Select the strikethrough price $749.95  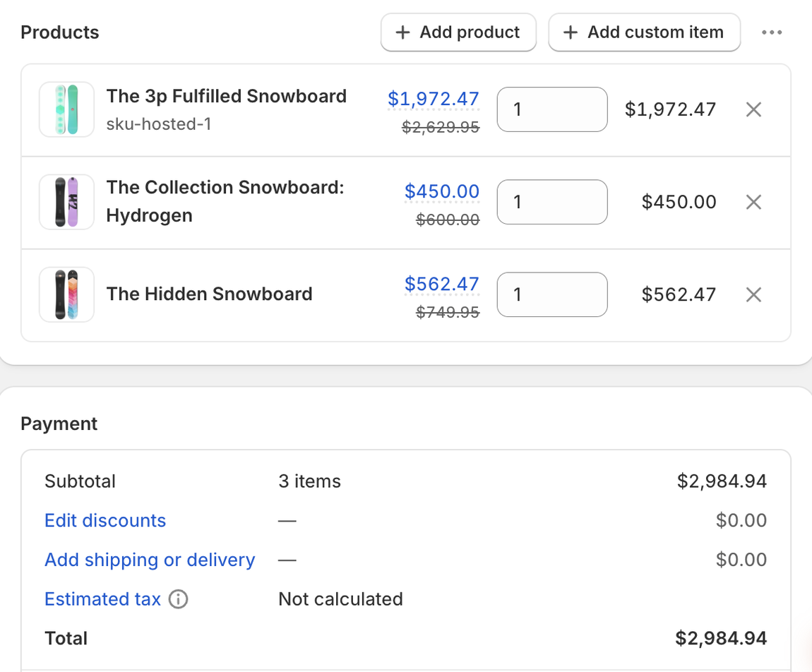coord(448,312)
